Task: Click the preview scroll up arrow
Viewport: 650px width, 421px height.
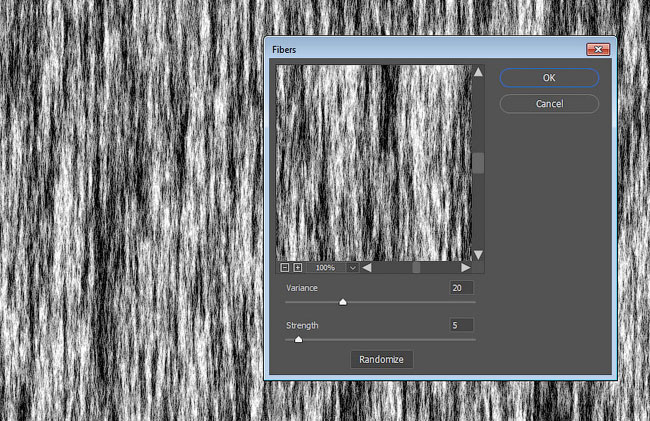Action: 478,73
